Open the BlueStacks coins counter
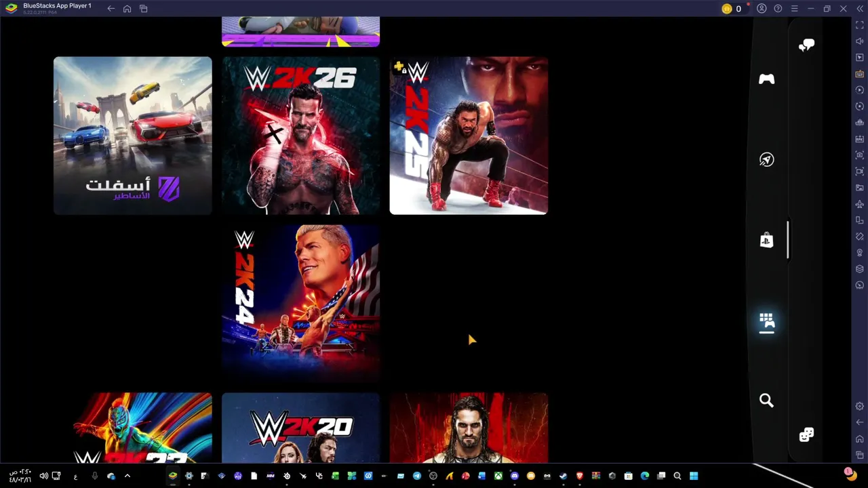Image resolution: width=868 pixels, height=488 pixels. coord(732,9)
